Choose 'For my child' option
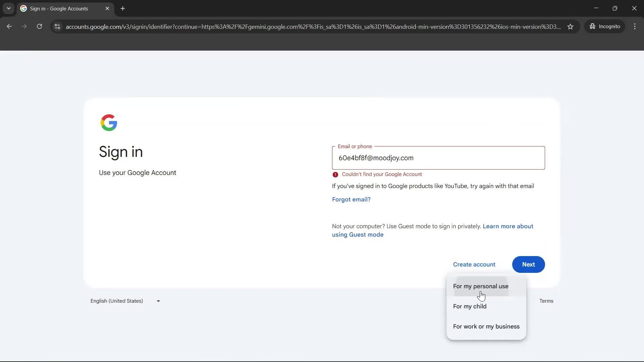This screenshot has width=644, height=362. pyautogui.click(x=470, y=306)
